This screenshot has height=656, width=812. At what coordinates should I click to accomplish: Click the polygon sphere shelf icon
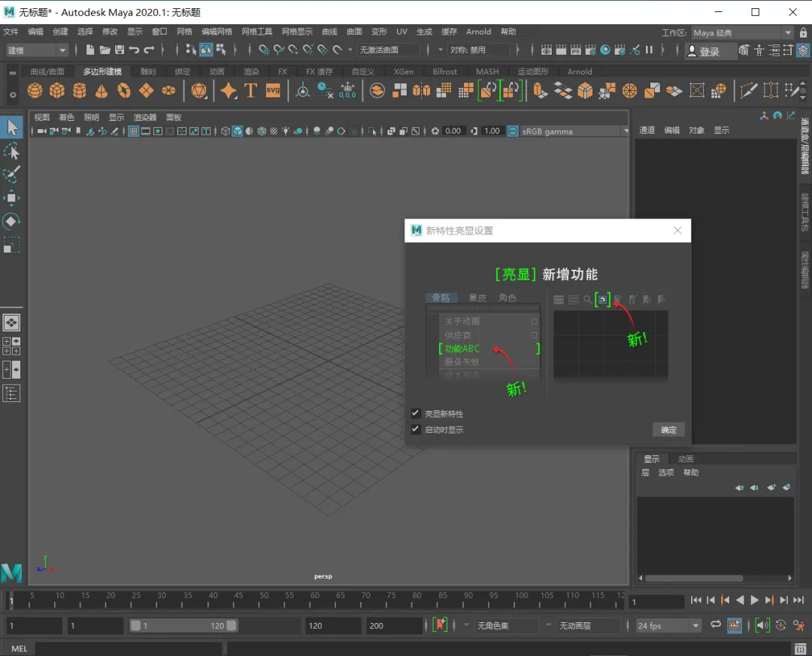(35, 91)
